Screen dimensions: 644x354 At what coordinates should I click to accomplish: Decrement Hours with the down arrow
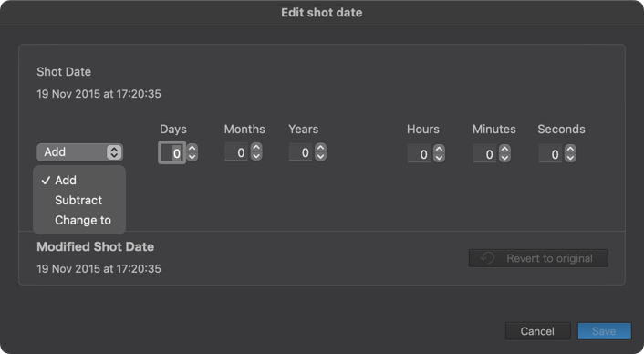click(x=439, y=158)
